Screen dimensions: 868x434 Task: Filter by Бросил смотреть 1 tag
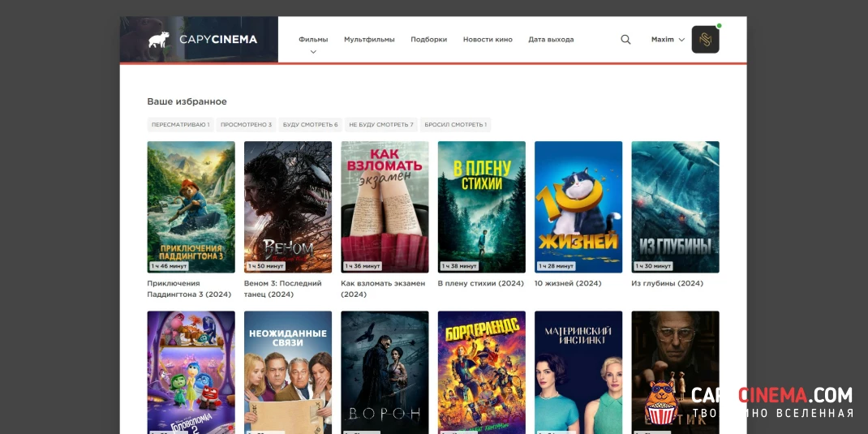tap(456, 125)
